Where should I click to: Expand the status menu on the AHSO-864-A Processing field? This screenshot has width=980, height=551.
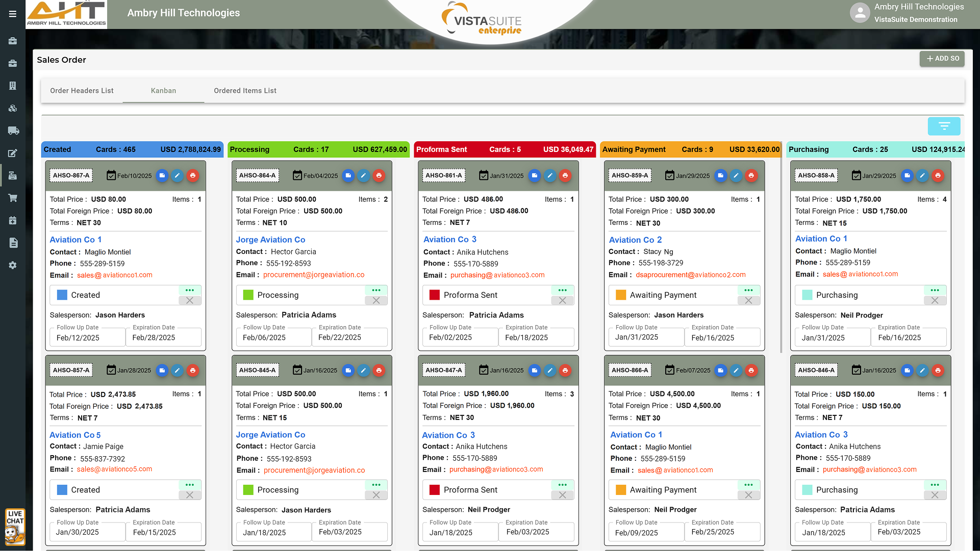point(376,290)
